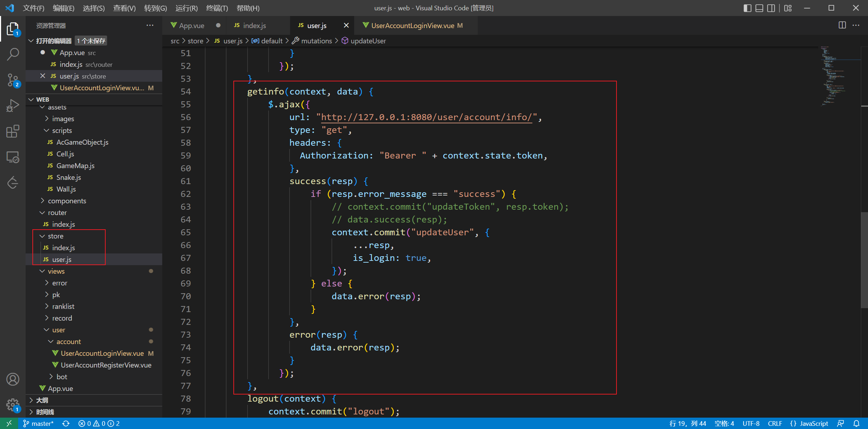Viewport: 868px width, 429px height.
Task: Click the master* branch indicator
Action: pyautogui.click(x=38, y=423)
